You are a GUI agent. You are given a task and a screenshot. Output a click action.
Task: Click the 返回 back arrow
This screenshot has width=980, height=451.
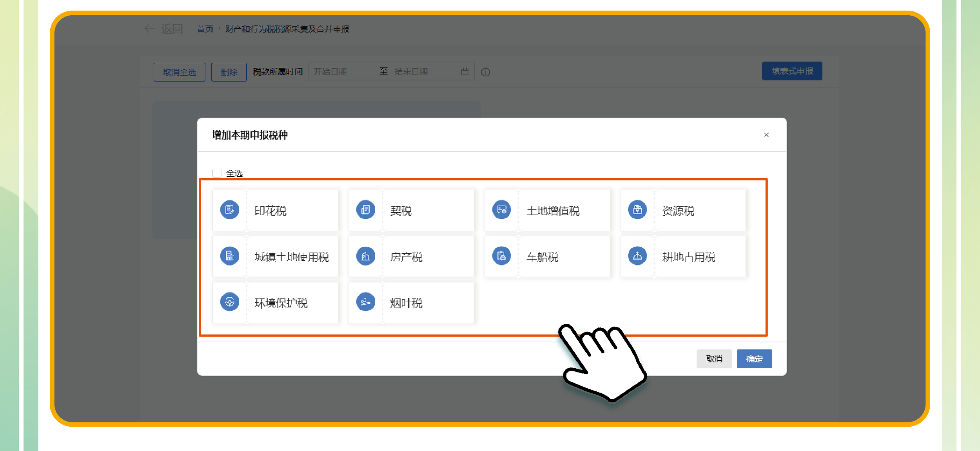click(x=149, y=29)
